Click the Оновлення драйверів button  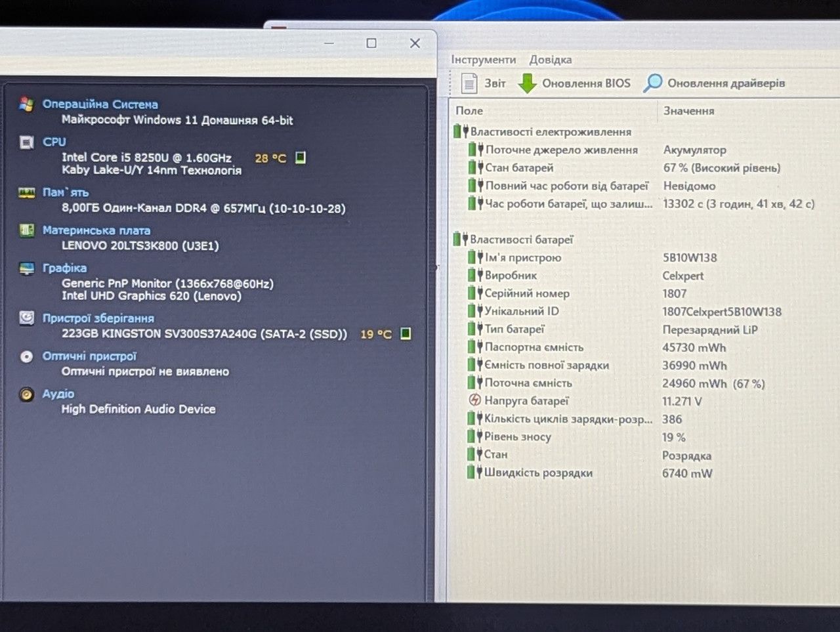pos(714,83)
